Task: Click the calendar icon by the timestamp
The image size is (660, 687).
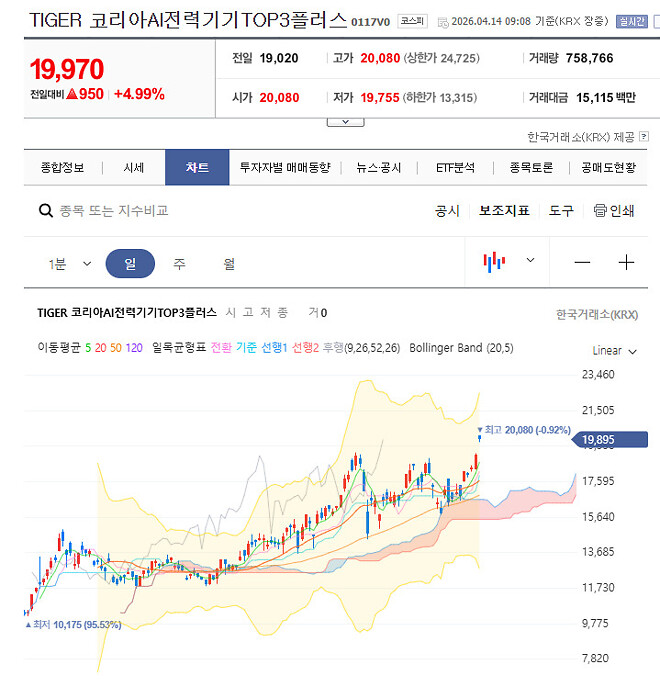Action: 443,22
